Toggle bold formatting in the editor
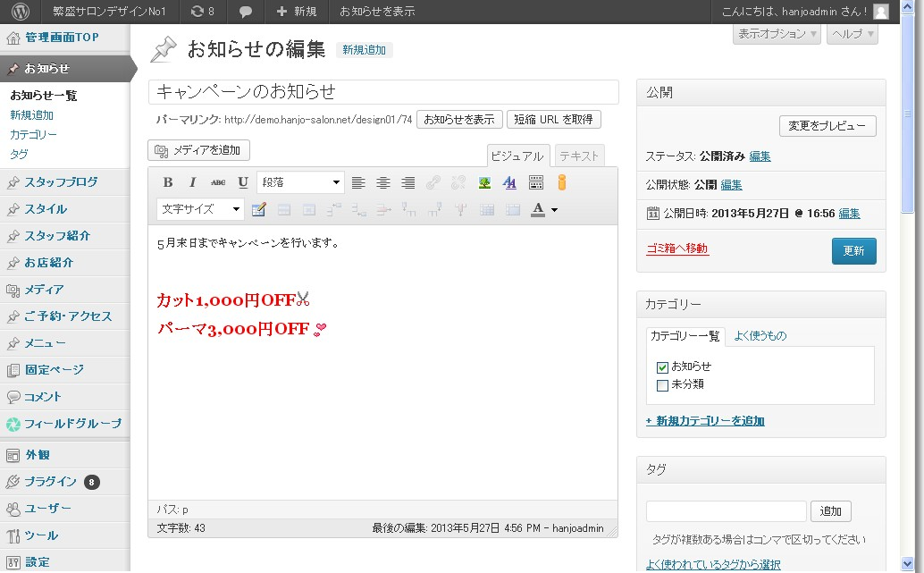This screenshot has height=573, width=924. tap(168, 182)
